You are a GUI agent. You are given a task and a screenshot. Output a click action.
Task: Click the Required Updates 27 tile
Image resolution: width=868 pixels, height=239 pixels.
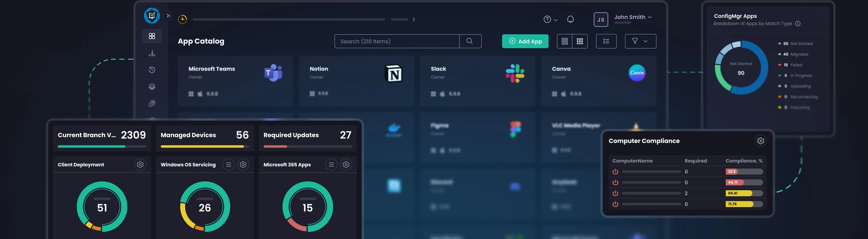tap(307, 138)
